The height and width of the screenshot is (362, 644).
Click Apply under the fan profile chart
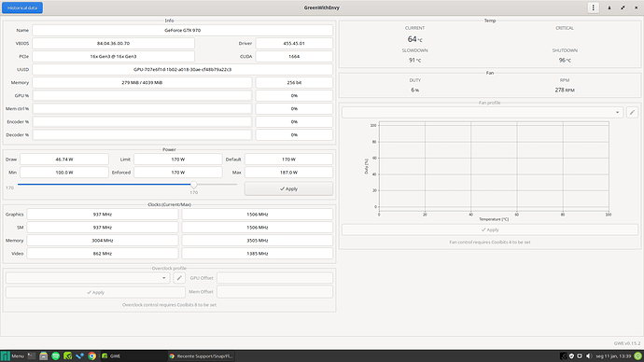(490, 230)
